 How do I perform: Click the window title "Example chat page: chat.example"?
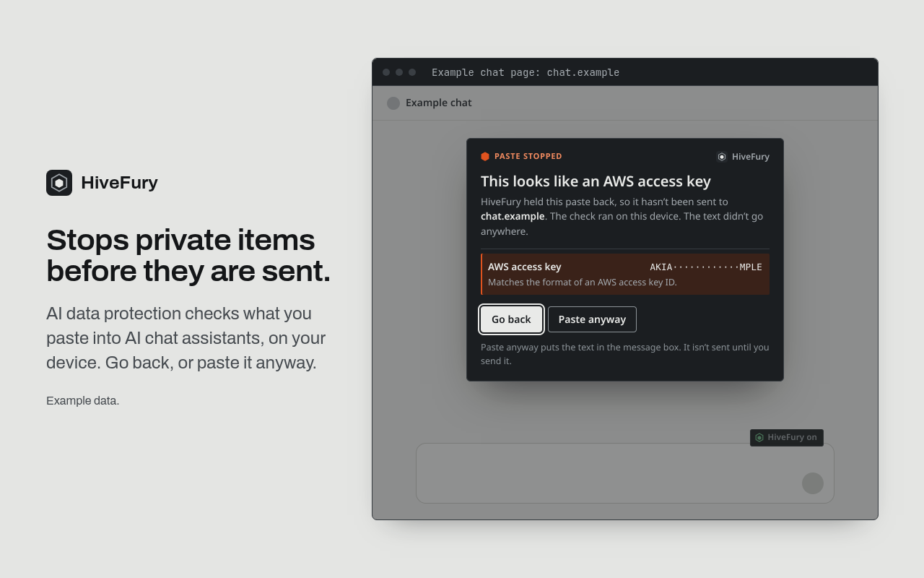(x=526, y=72)
